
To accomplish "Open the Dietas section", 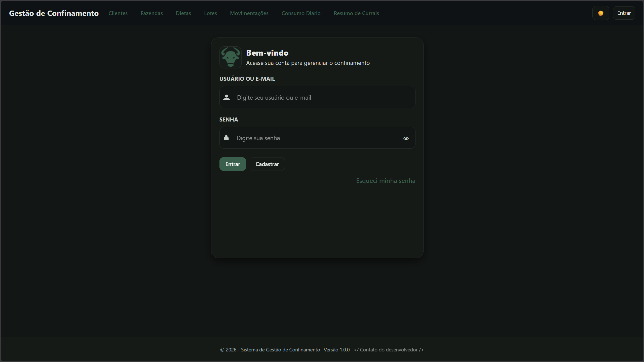I will pyautogui.click(x=183, y=13).
